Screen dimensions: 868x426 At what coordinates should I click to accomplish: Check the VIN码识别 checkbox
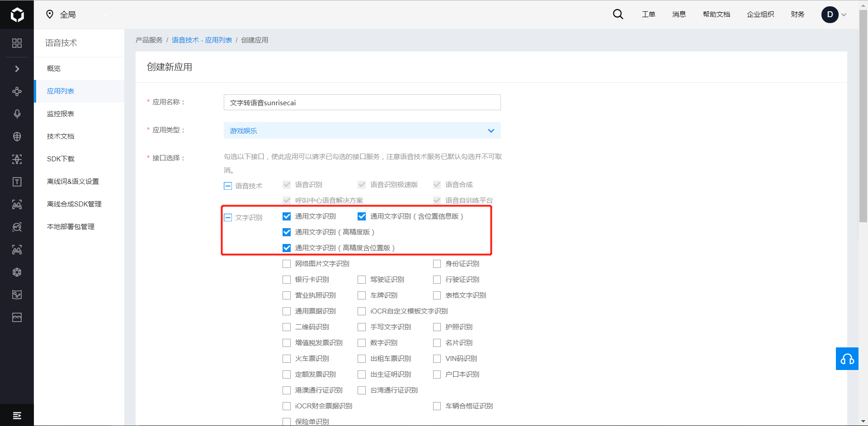pyautogui.click(x=437, y=359)
